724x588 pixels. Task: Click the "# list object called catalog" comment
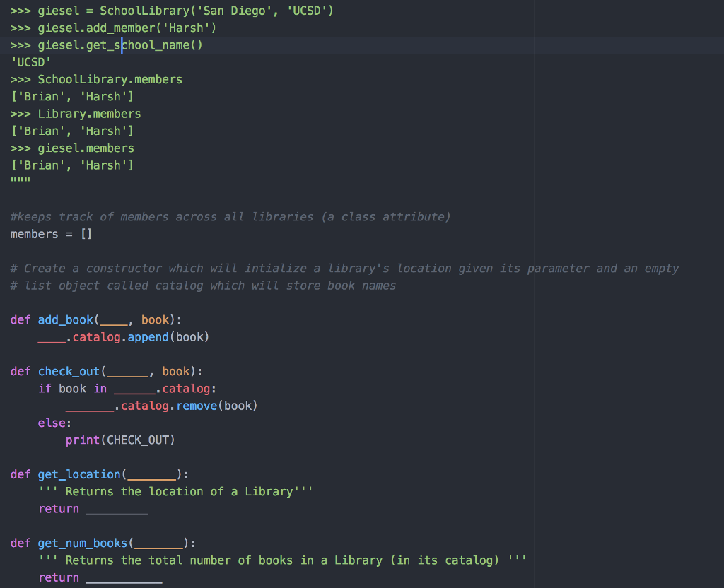pos(203,286)
